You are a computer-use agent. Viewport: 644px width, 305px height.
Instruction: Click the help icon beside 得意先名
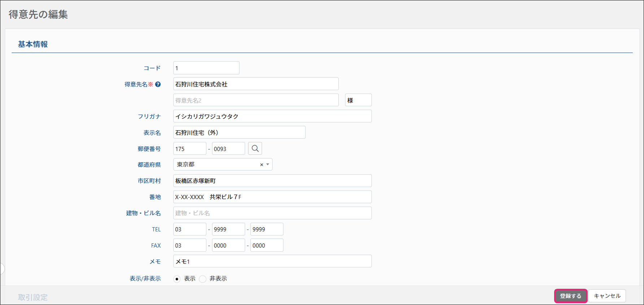point(158,84)
